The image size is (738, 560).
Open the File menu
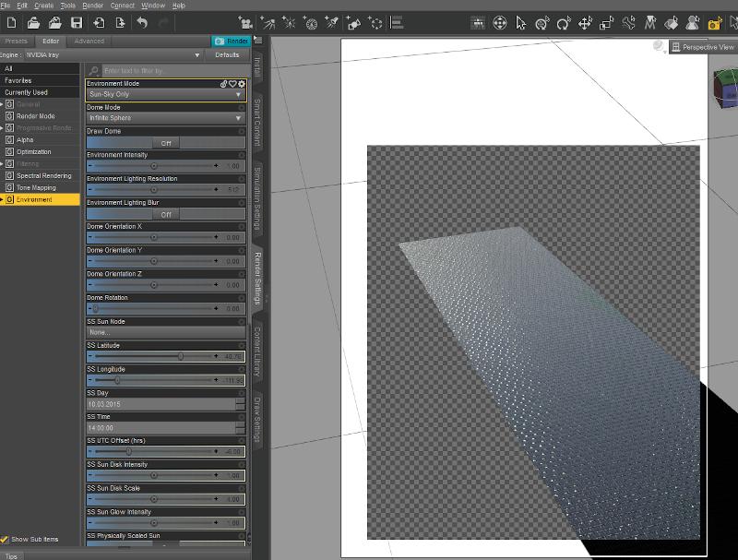click(6, 6)
